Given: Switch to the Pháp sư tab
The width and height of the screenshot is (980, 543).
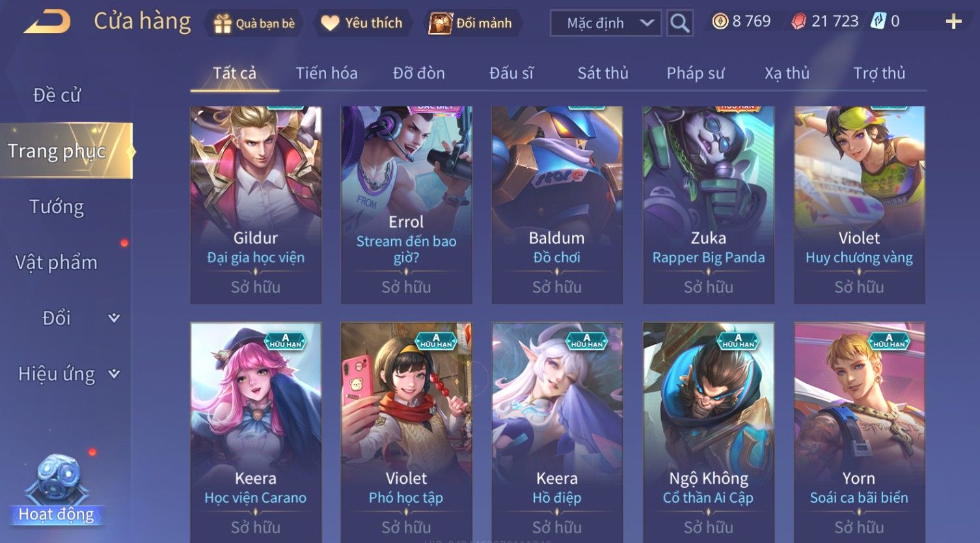Looking at the screenshot, I should coord(695,73).
